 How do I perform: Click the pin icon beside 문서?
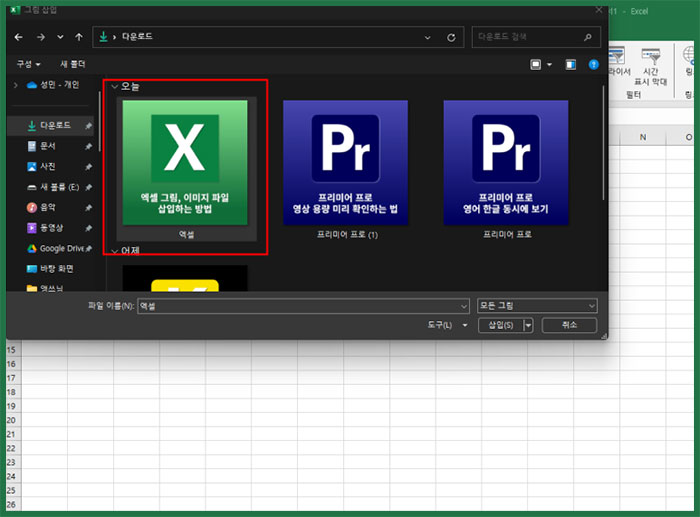point(88,146)
